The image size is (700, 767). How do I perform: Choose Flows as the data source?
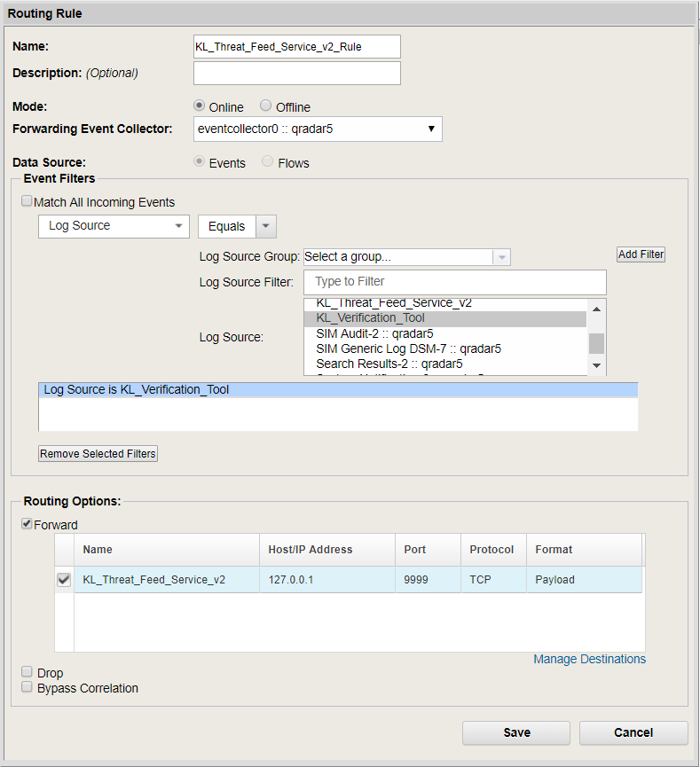pyautogui.click(x=267, y=162)
